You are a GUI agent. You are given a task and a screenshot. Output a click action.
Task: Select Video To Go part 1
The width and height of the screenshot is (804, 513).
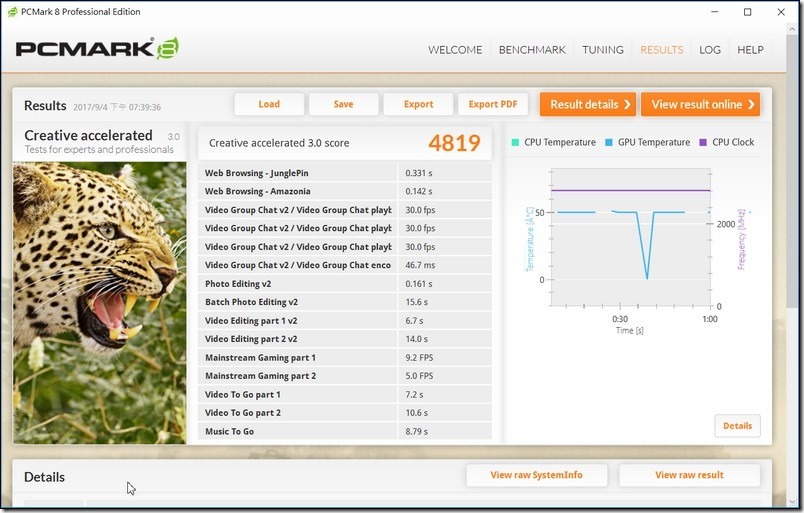tap(345, 394)
